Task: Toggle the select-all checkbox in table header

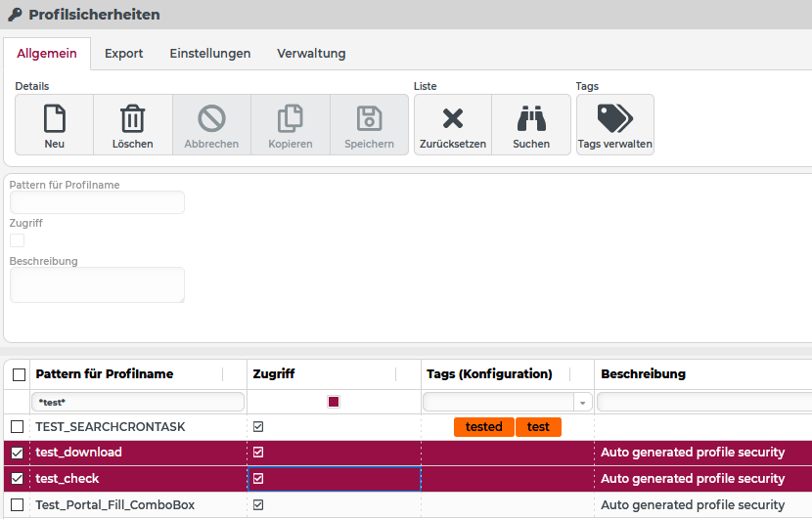Action: click(18, 374)
